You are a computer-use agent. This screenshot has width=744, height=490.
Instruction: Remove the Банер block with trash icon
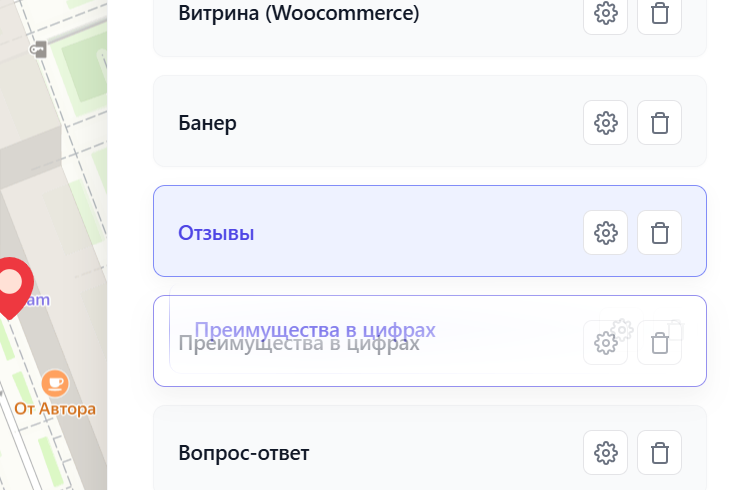click(659, 123)
